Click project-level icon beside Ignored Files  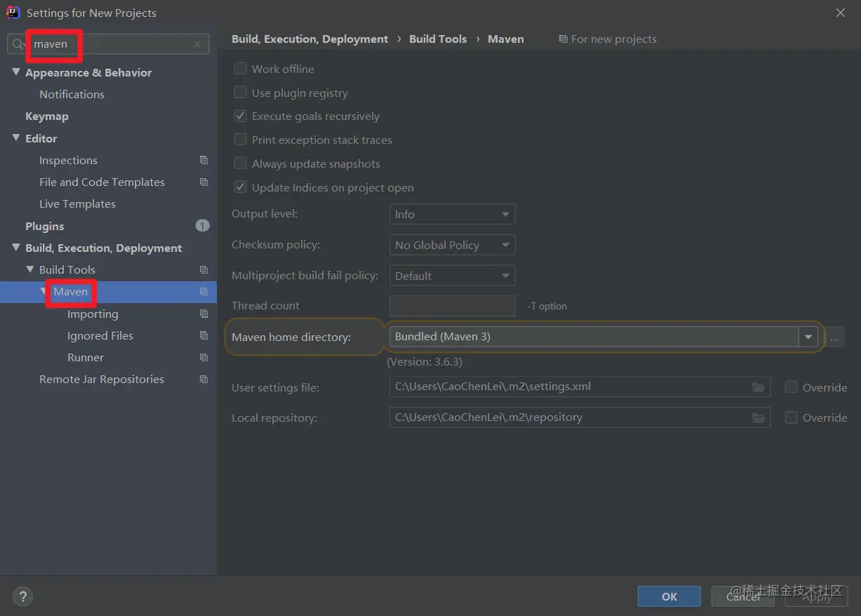pyautogui.click(x=203, y=336)
